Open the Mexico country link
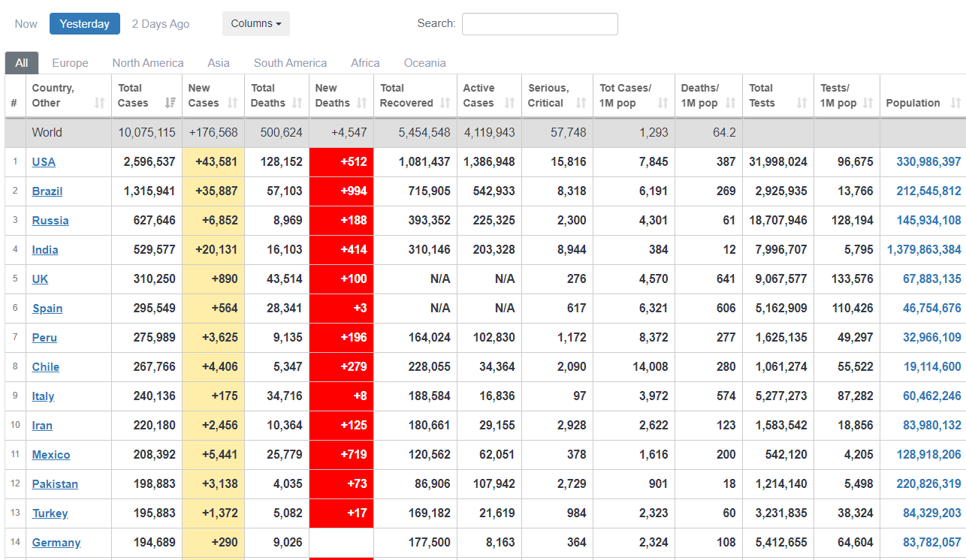Image resolution: width=966 pixels, height=560 pixels. 51,455
